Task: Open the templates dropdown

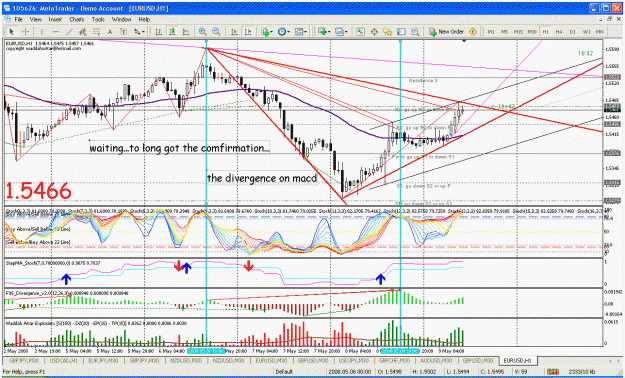Action: (x=301, y=32)
